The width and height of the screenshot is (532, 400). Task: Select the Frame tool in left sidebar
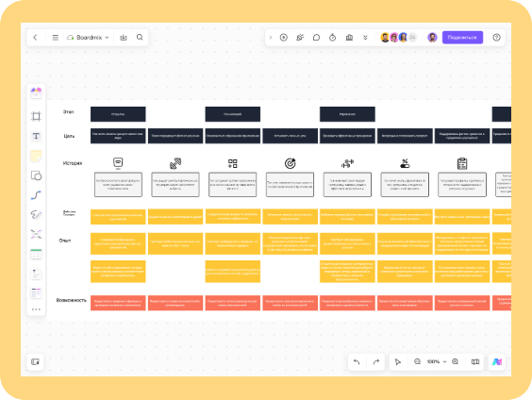click(x=36, y=116)
